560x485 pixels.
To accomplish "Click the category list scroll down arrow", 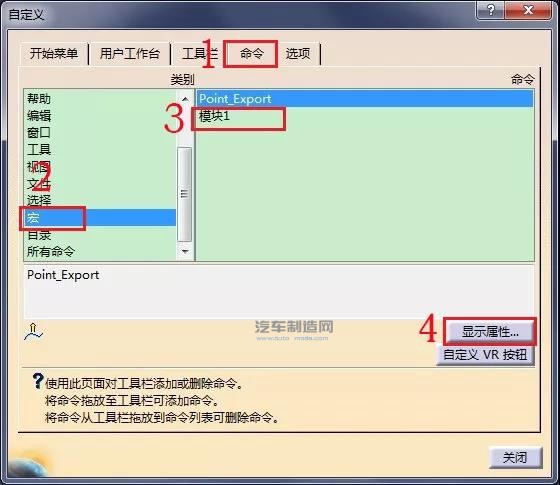I will [185, 251].
